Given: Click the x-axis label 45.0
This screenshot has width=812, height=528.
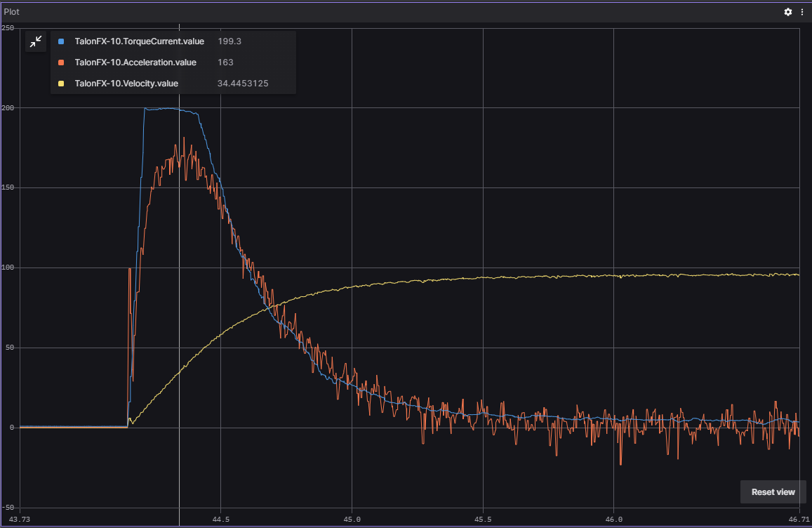Looking at the screenshot, I should [x=352, y=519].
